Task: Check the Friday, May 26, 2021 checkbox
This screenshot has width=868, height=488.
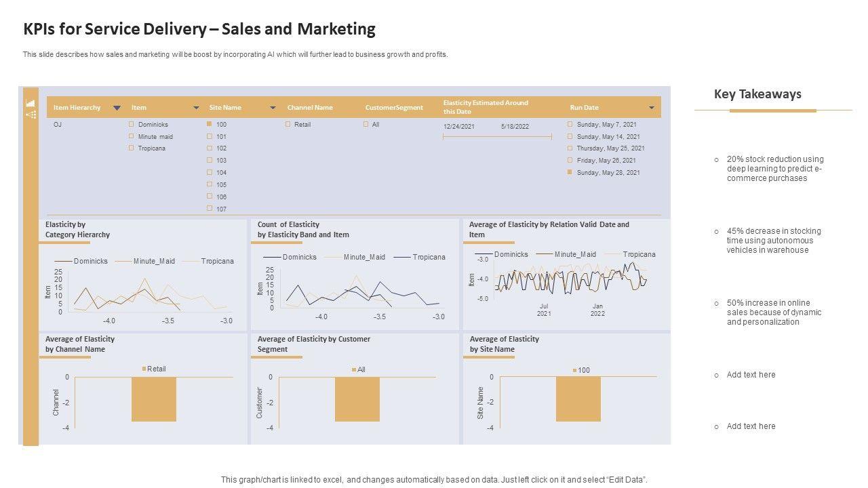Action: point(570,161)
